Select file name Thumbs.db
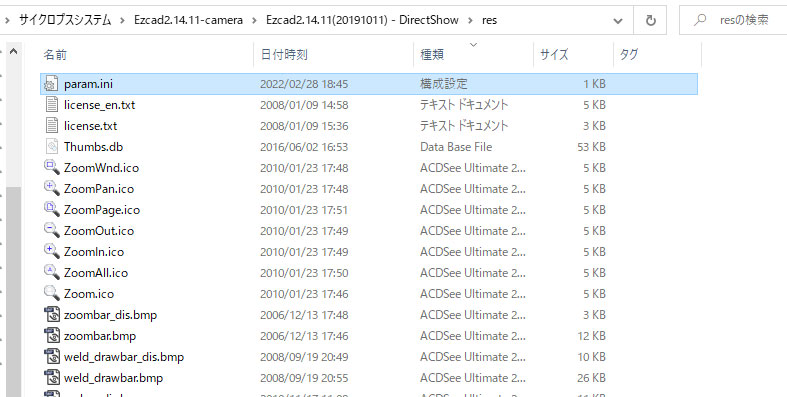787x397 pixels. pyautogui.click(x=93, y=147)
